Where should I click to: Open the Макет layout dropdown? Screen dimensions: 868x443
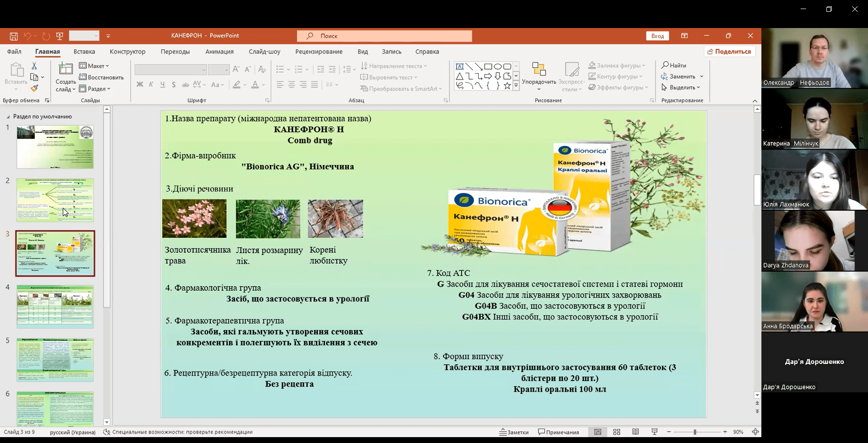[x=94, y=66]
